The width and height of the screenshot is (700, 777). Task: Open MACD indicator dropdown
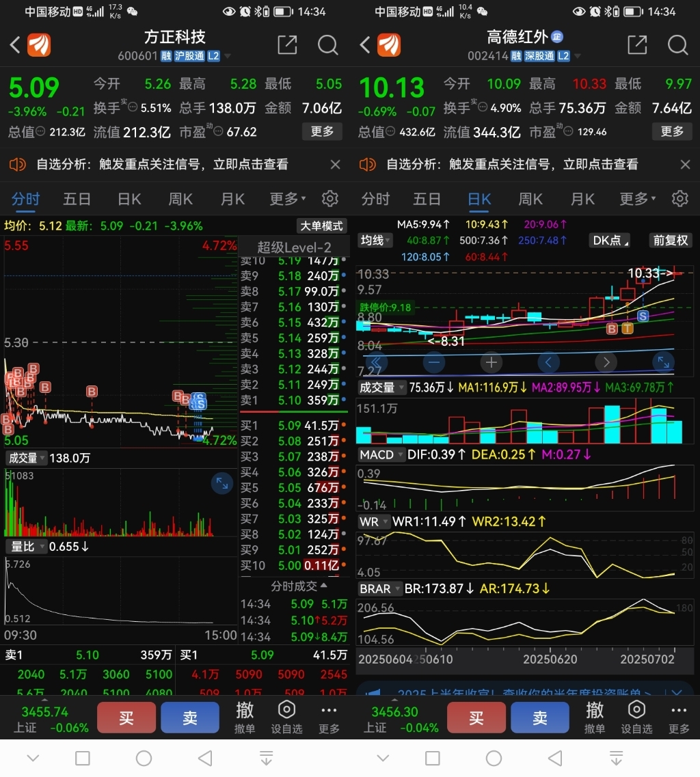380,454
